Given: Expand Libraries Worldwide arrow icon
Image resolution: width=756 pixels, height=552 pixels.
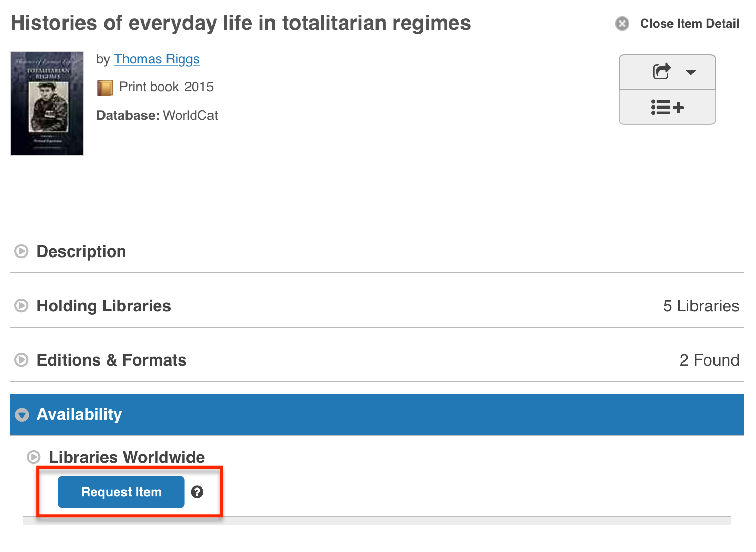Looking at the screenshot, I should coord(34,457).
